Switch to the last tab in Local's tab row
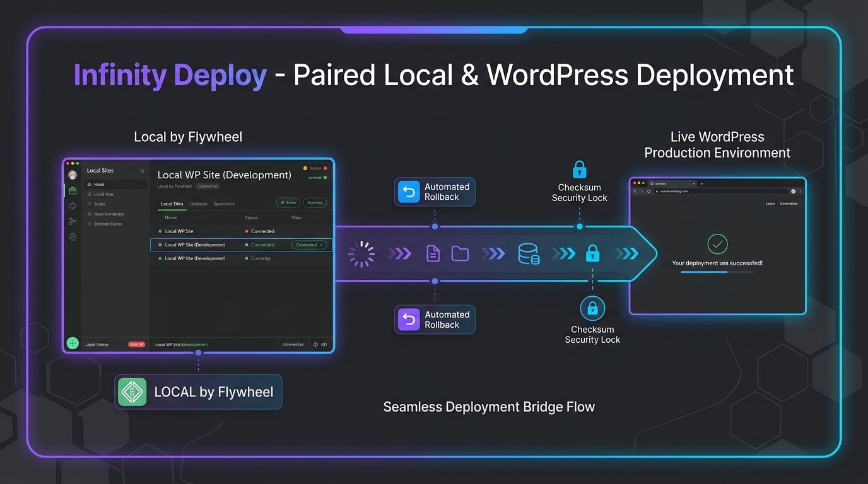Image resolution: width=868 pixels, height=484 pixels. pyautogui.click(x=223, y=204)
